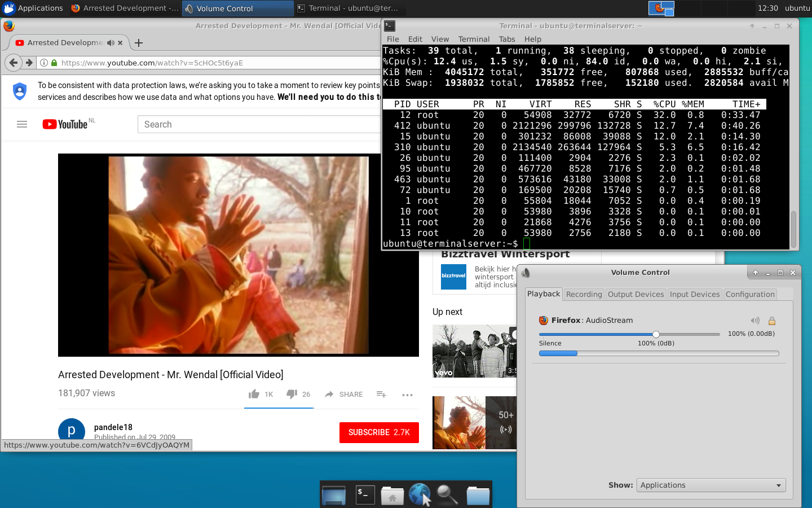The height and width of the screenshot is (508, 812).
Task: Click the Firefox logo in the browser title bar
Action: coord(8,26)
